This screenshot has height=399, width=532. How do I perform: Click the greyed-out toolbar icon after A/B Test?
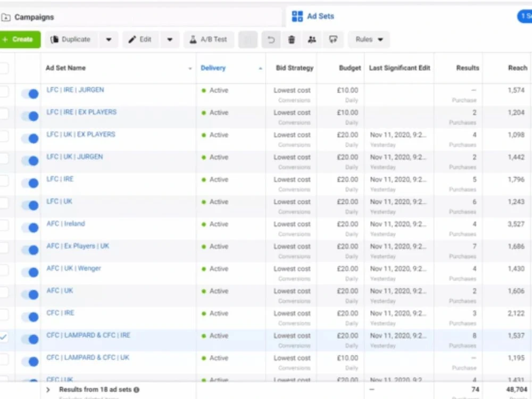tap(248, 40)
